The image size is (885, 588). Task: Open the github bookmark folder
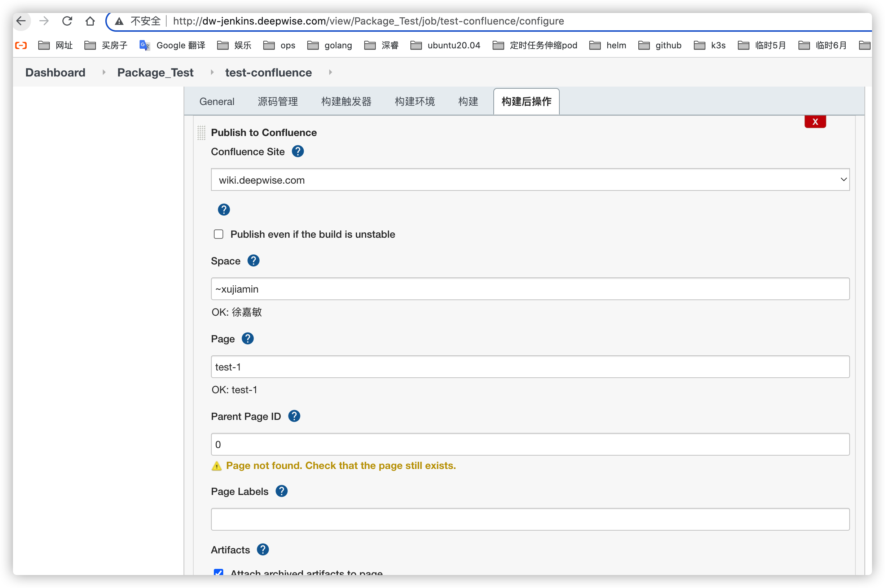coord(660,45)
